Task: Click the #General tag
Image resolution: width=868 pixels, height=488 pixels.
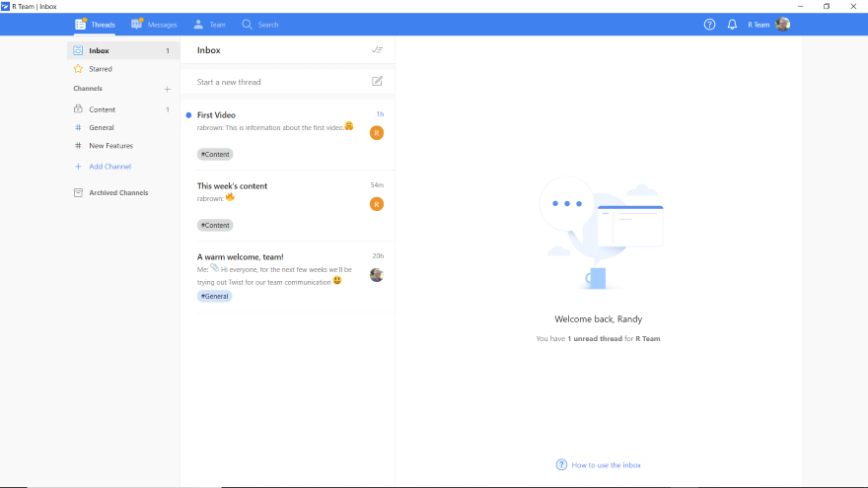Action: (x=214, y=296)
